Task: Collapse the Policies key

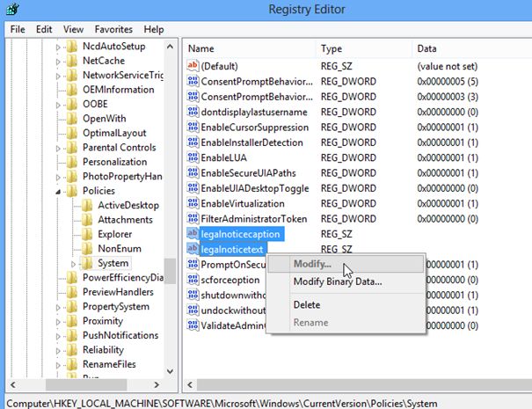Action: [x=58, y=192]
